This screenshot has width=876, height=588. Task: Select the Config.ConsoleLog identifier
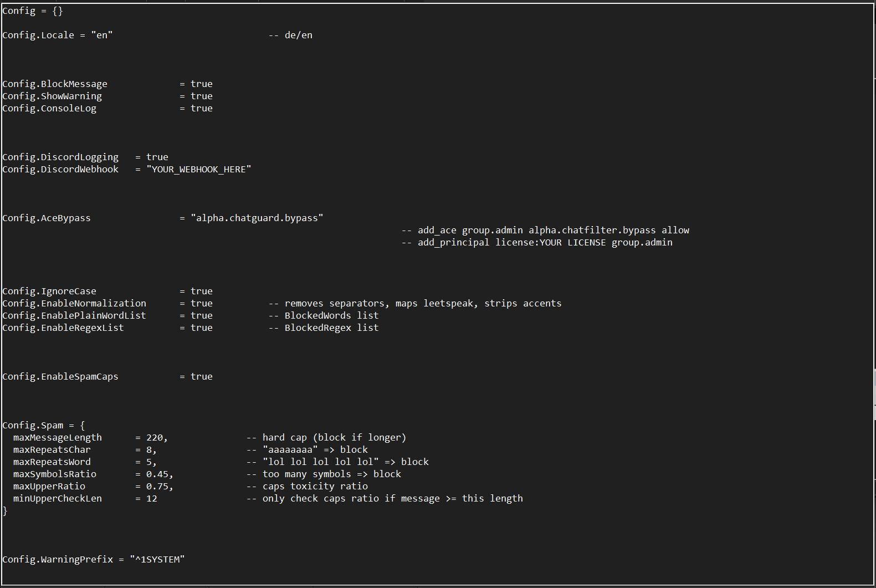[49, 108]
